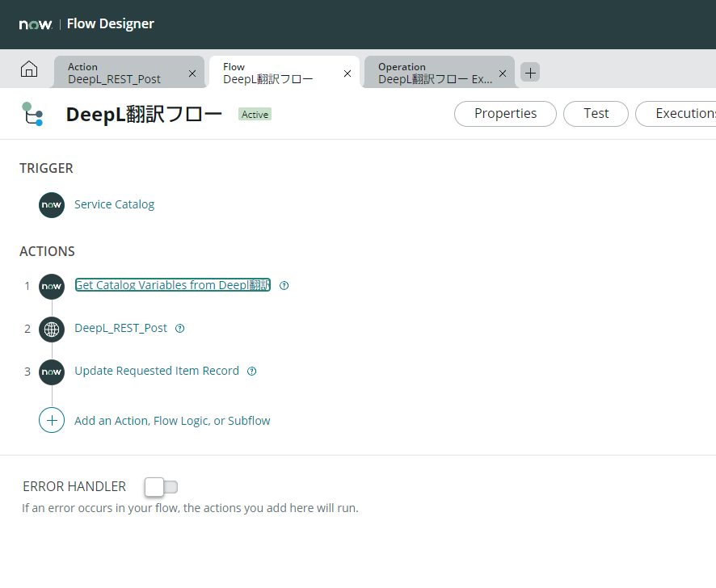
Task: Click the flow icon beside the title
Action: point(32,114)
